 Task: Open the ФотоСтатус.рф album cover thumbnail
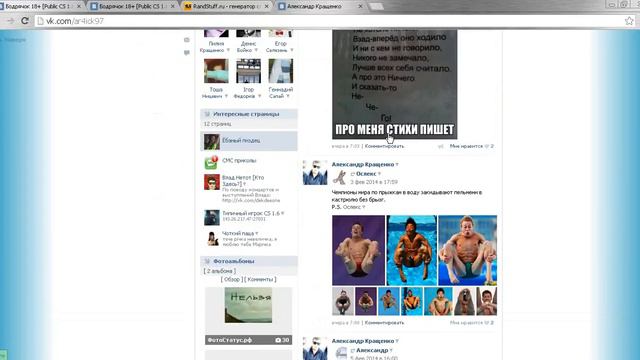click(248, 305)
